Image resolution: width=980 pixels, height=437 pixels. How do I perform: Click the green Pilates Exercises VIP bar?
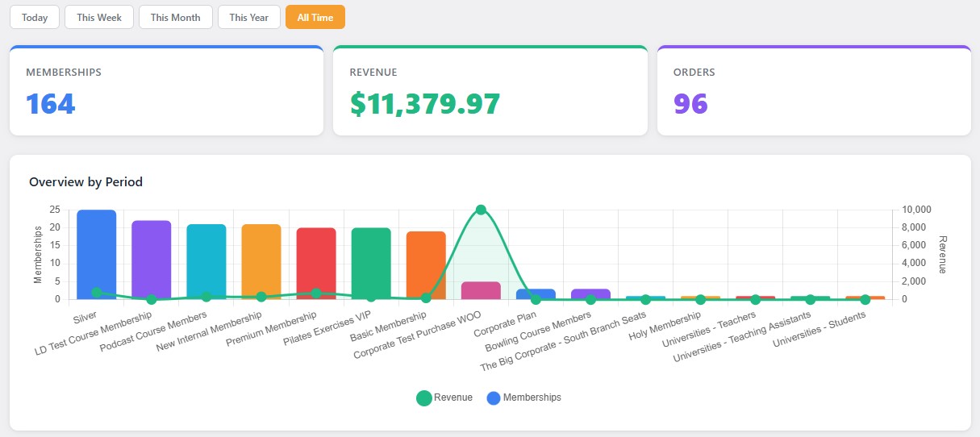click(x=371, y=258)
